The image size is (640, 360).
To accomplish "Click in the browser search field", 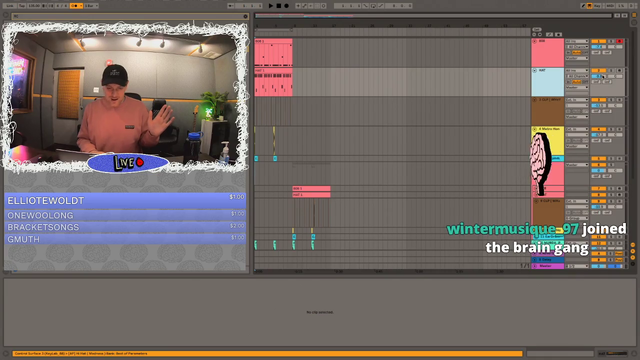I will pyautogui.click(x=129, y=16).
